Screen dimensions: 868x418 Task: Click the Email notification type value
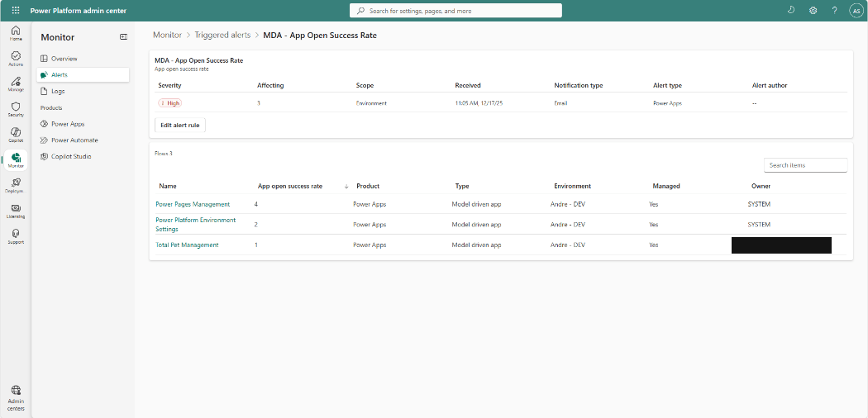(x=560, y=103)
